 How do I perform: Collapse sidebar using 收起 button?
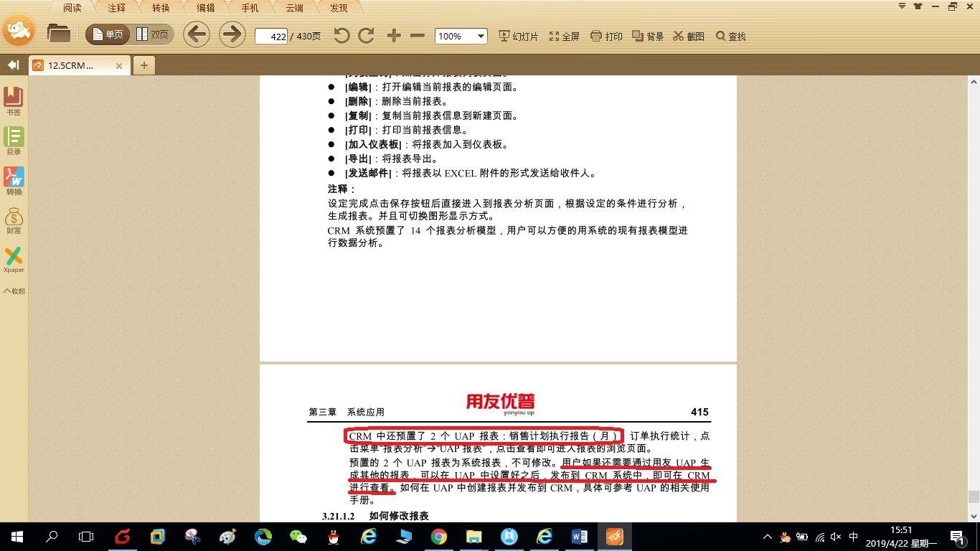[14, 291]
